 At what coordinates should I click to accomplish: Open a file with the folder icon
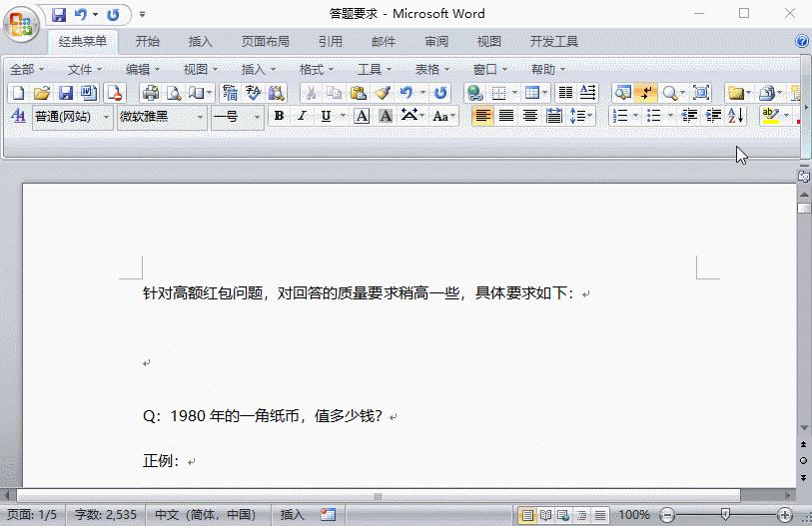(41, 93)
